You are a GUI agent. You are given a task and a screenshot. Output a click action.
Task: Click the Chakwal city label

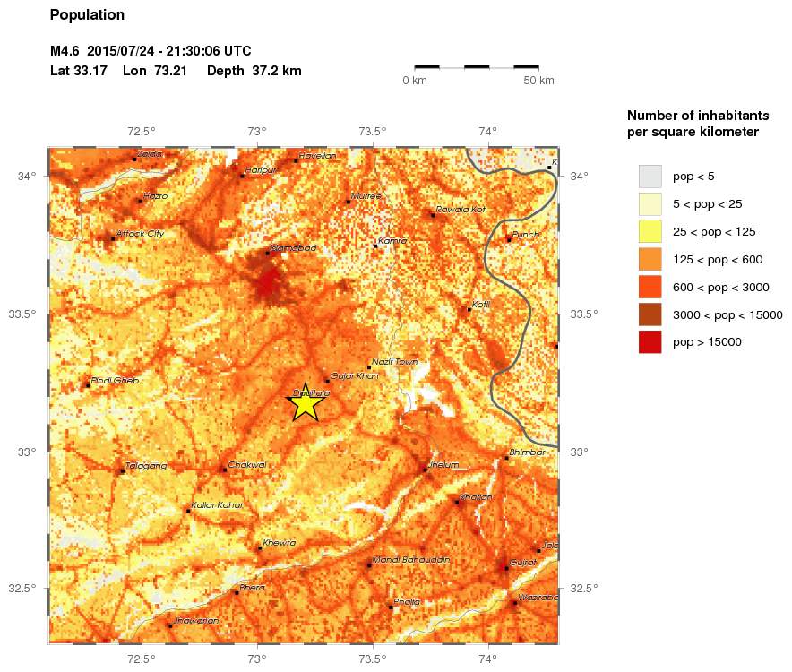pos(247,465)
